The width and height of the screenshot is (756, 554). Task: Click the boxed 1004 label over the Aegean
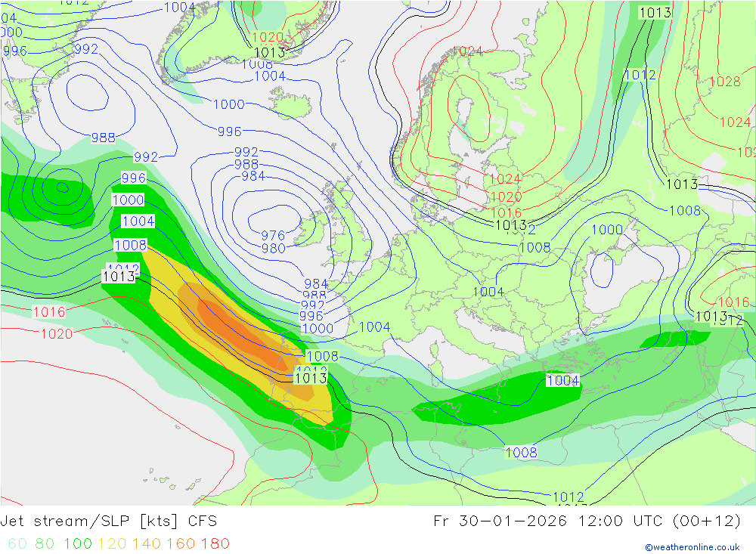point(562,380)
